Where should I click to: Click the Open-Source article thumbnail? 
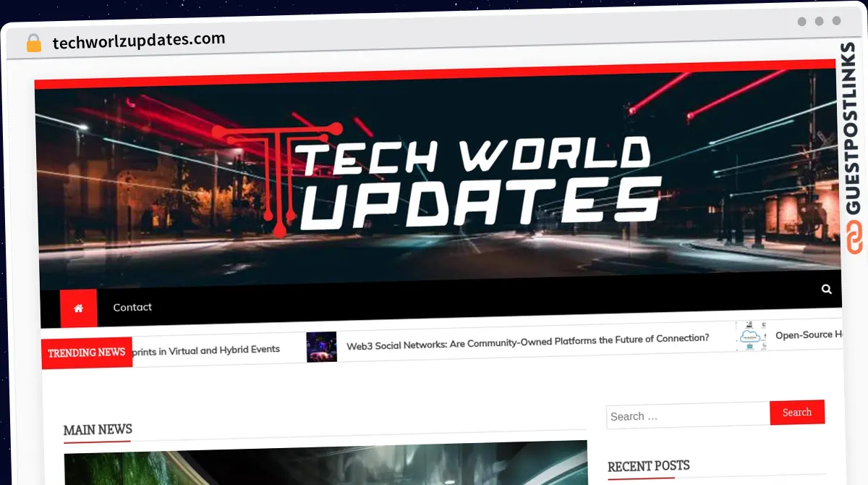tap(752, 336)
